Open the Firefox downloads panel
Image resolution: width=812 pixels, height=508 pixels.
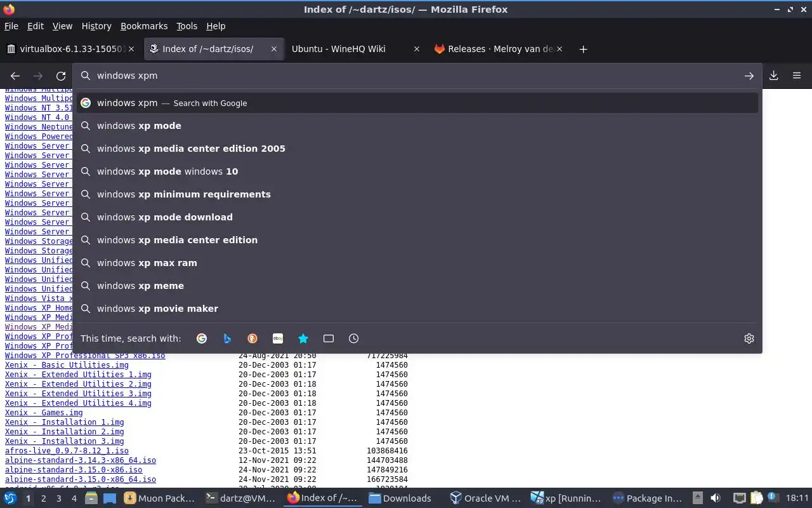[x=774, y=76]
